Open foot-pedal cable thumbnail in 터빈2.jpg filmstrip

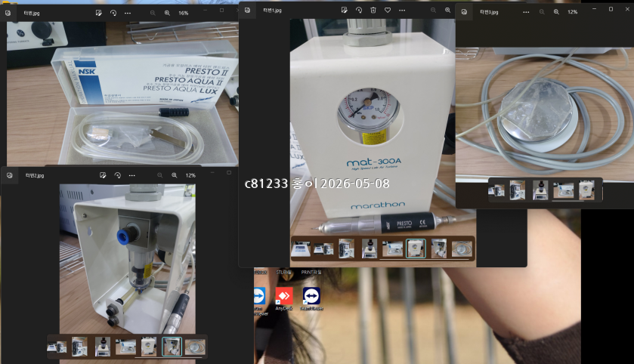(195, 347)
